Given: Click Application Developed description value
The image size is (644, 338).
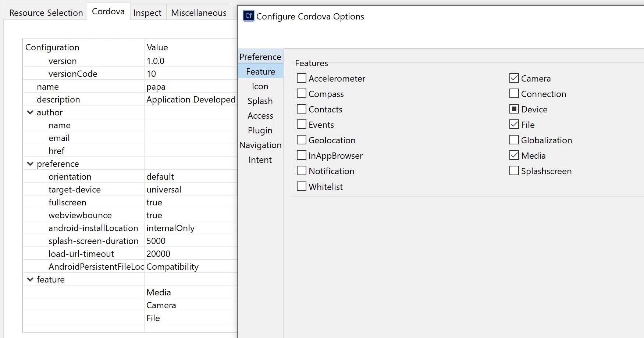Looking at the screenshot, I should click(191, 99).
